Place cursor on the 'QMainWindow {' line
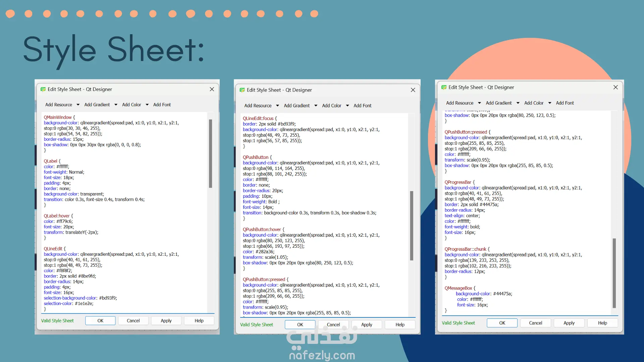644x362 pixels. tap(59, 117)
